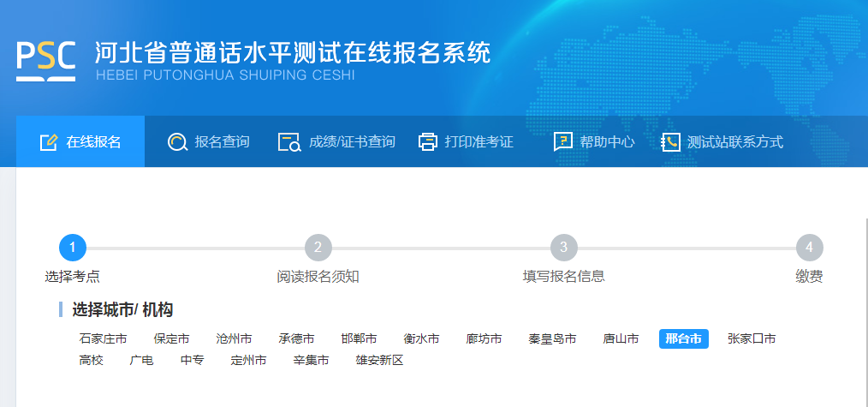Select city 廊坊市
Viewport: 868px width, 407px height.
pyautogui.click(x=485, y=339)
